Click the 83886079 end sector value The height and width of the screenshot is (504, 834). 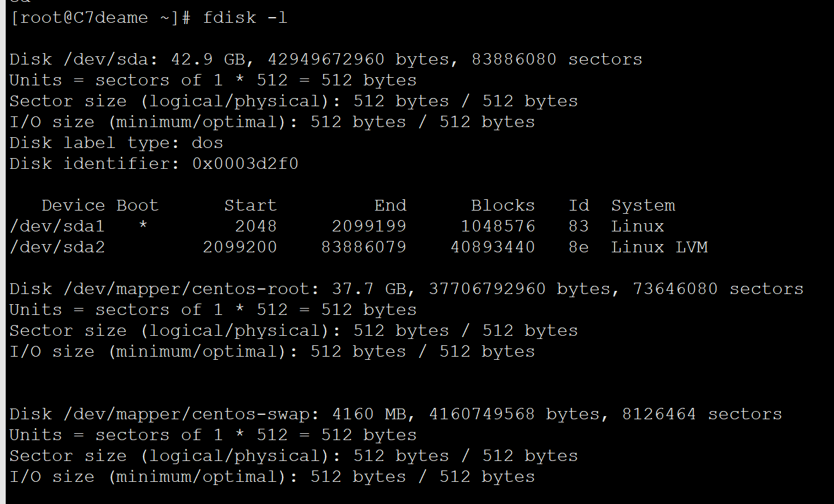tap(364, 247)
